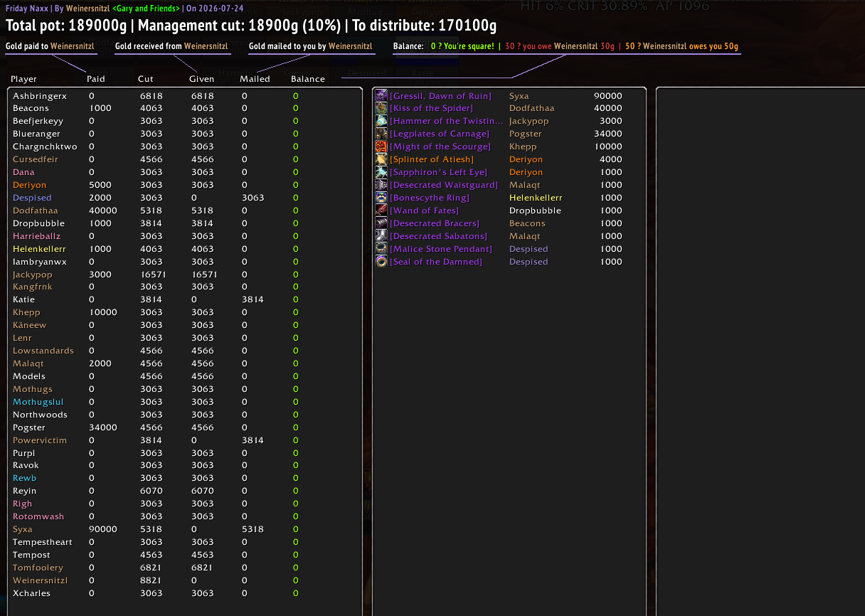Select the Xcharles player row
Image resolution: width=865 pixels, height=616 pixels.
185,594
